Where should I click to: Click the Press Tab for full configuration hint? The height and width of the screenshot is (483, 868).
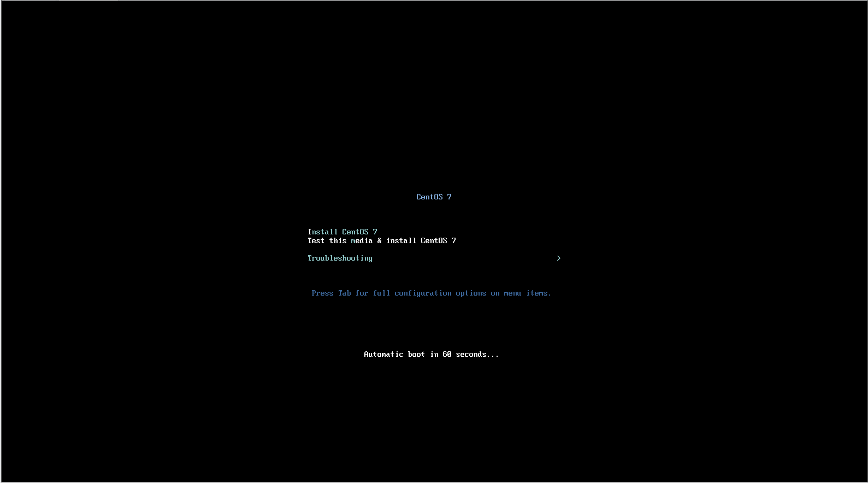(431, 293)
